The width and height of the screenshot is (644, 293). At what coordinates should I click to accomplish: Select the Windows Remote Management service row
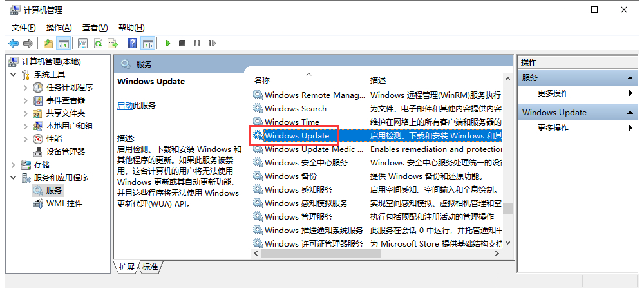tap(377, 95)
